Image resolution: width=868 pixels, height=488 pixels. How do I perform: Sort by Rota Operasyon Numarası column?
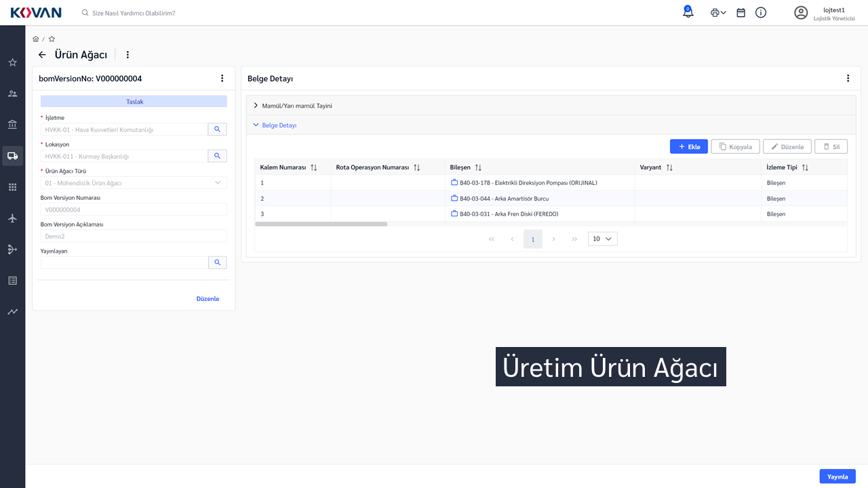click(x=417, y=167)
